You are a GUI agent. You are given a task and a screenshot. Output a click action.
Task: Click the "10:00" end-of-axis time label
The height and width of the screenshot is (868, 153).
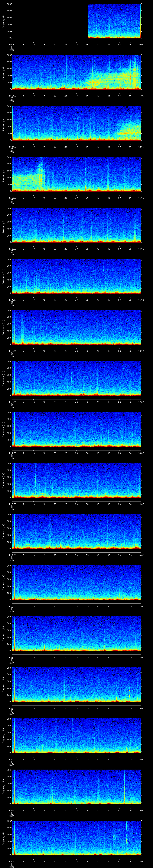141,44
